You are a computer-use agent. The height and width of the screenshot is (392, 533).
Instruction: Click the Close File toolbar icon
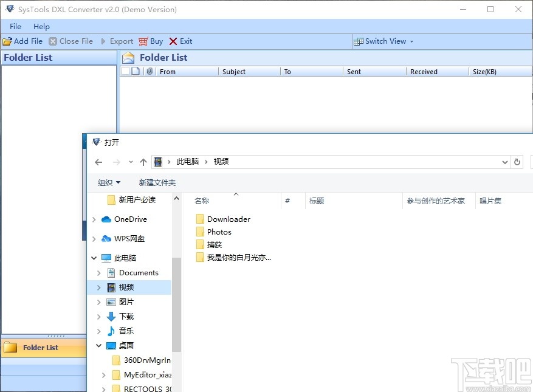tap(53, 41)
